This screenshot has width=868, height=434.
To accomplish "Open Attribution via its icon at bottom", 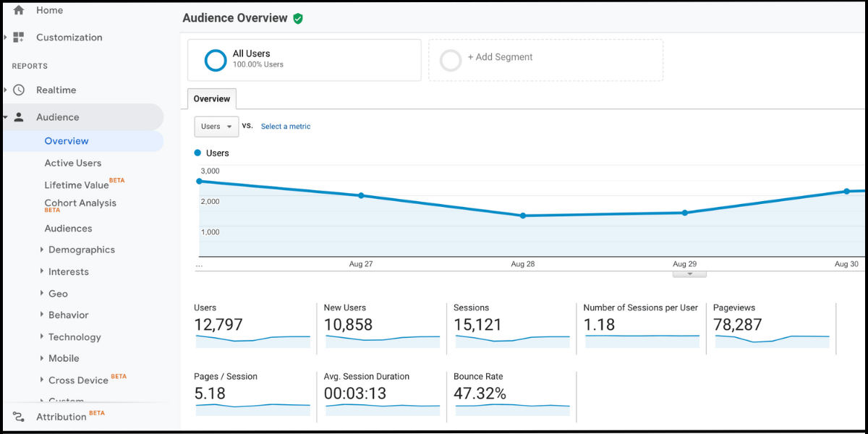I will (20, 417).
